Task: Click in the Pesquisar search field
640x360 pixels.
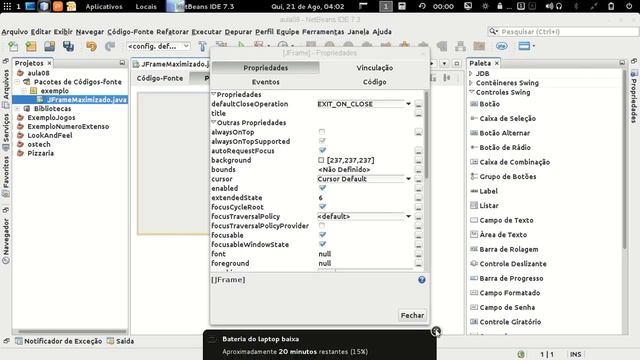Action: tap(567, 31)
